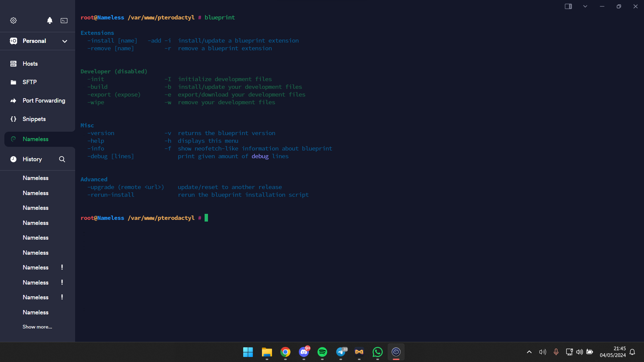The width and height of the screenshot is (644, 362).
Task: Open Spotify from taskbar
Action: point(322,352)
